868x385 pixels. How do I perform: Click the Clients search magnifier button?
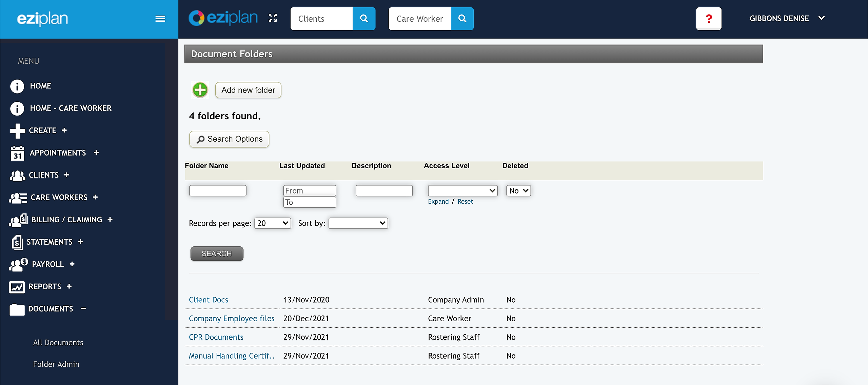364,19
